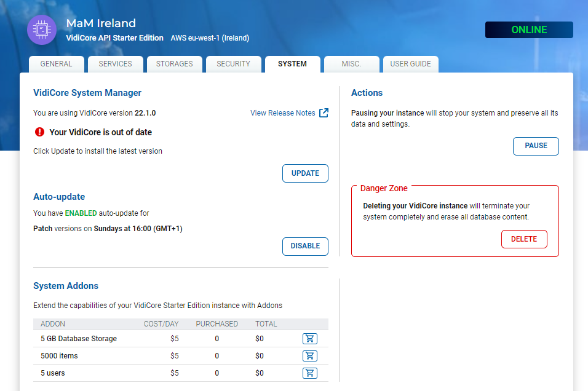Viewport: 588px width, 391px height.
Task: Open the Storages tab
Action: click(174, 64)
